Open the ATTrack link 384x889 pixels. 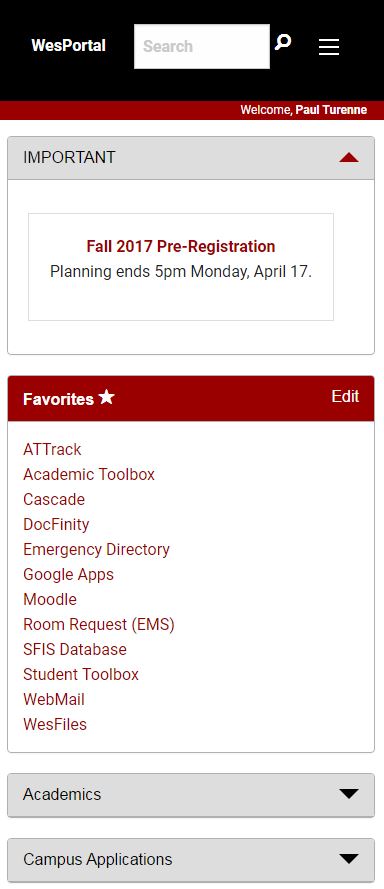(52, 450)
